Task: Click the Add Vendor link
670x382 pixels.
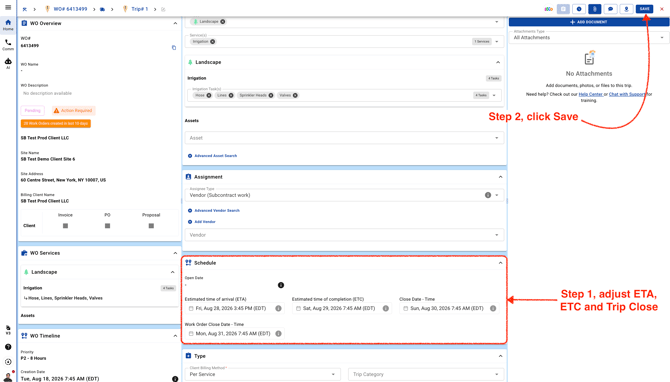Action: (202, 222)
